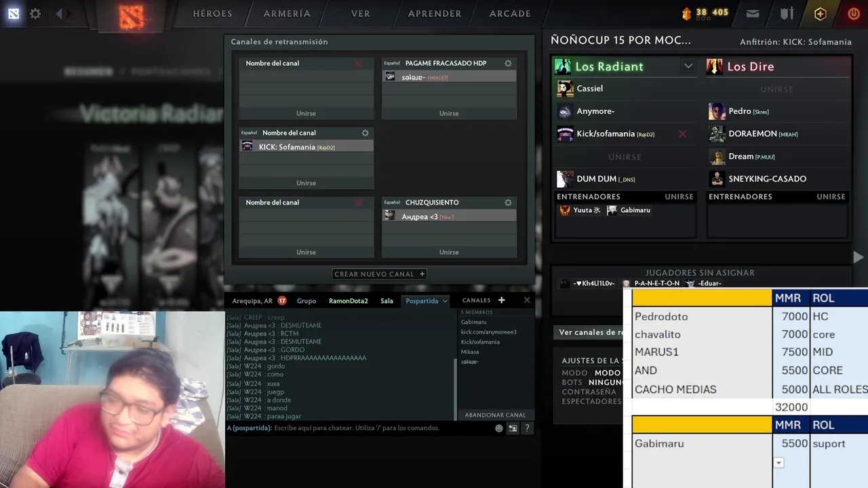868x488 pixels.
Task: Open the ARCADE menu
Action: tap(510, 14)
